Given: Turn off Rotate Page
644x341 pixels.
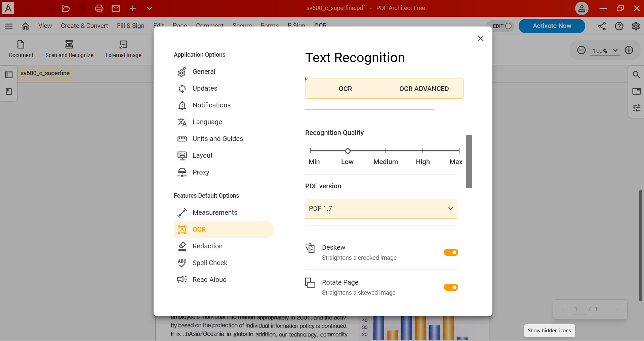Looking at the screenshot, I should click(x=450, y=287).
